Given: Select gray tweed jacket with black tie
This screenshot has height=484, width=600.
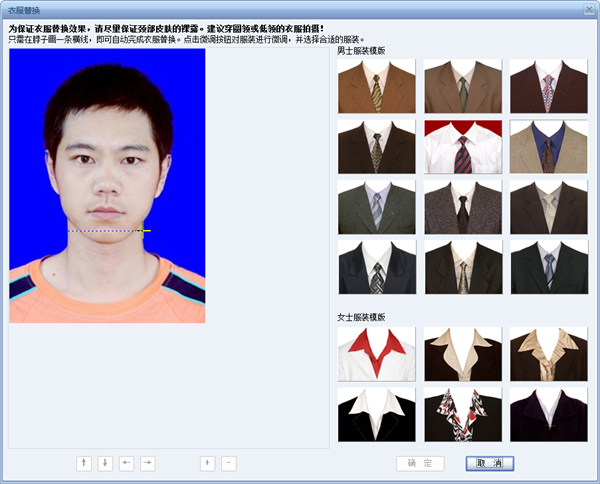Looking at the screenshot, I should click(462, 207).
